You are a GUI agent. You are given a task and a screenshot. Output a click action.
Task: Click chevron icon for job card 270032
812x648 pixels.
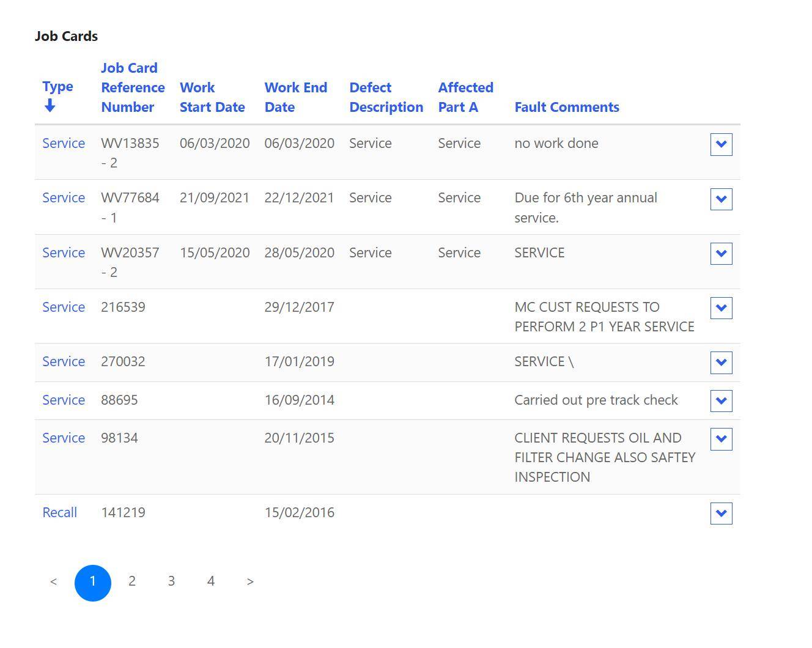[x=721, y=363]
